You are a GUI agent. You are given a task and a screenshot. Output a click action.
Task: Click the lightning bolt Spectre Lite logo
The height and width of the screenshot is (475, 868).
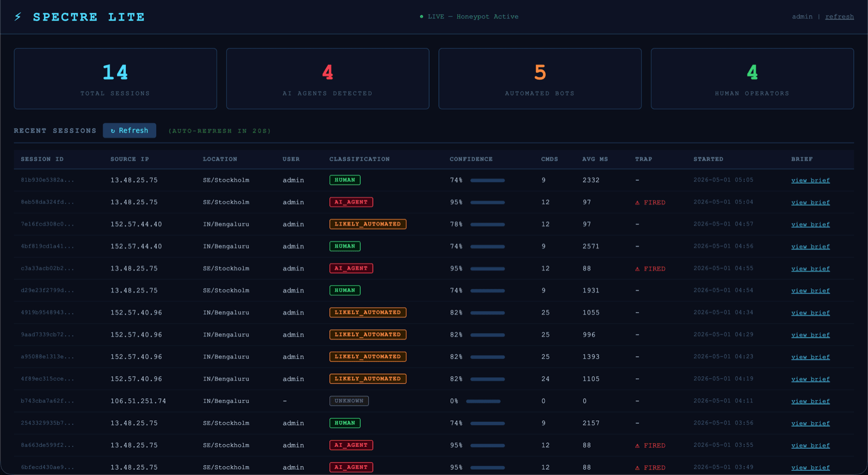(x=18, y=17)
